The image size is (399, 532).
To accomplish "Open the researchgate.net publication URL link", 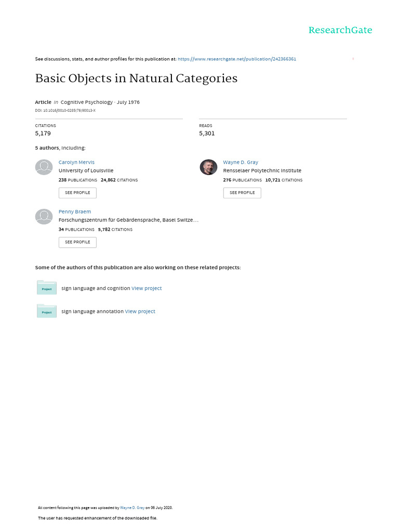I will 237,59.
